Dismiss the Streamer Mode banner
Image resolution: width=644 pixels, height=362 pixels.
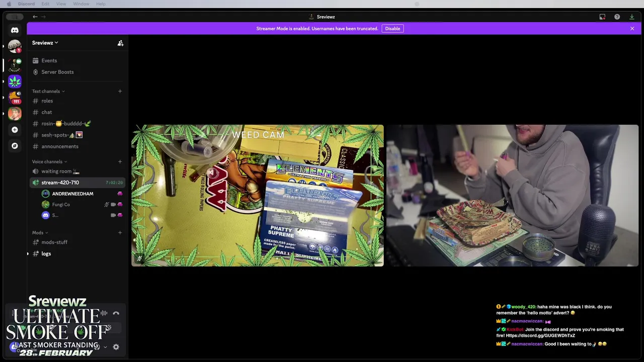(632, 29)
